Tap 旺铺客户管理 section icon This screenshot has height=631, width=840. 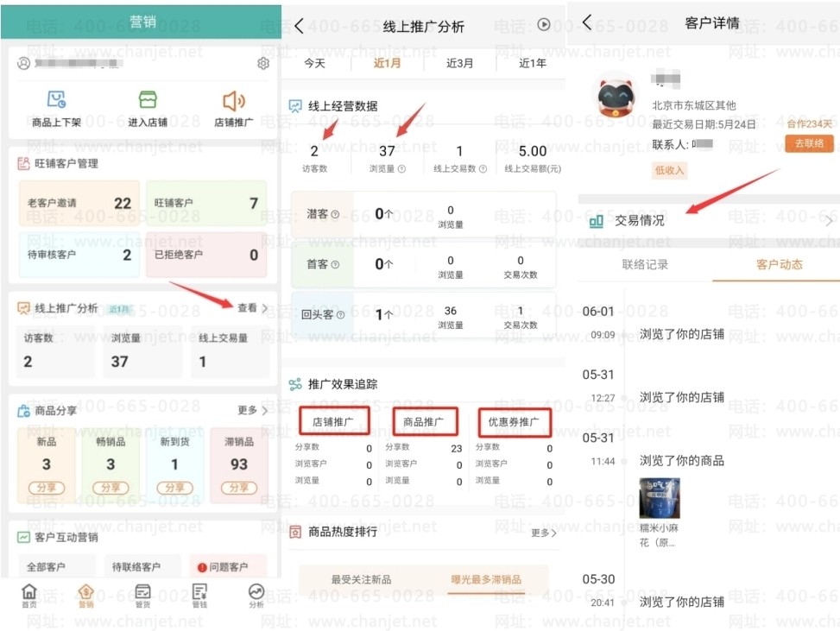pyautogui.click(x=23, y=163)
